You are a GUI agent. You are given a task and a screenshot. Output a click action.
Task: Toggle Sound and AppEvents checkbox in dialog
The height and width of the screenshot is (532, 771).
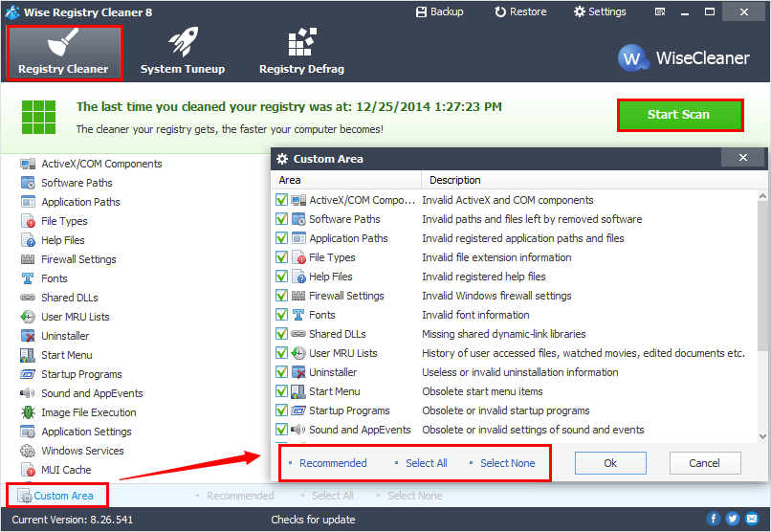282,430
